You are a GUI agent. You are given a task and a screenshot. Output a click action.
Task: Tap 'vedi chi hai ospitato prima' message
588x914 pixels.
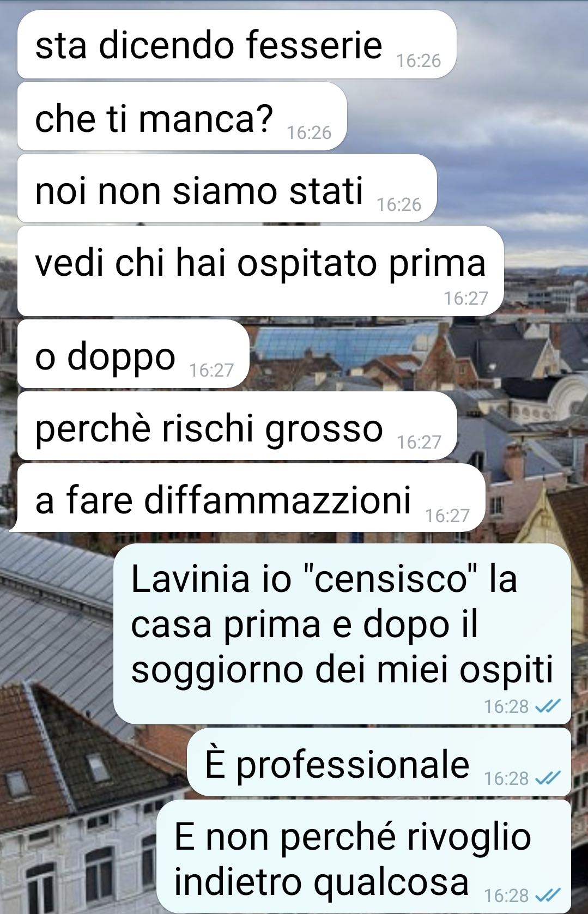click(260, 271)
